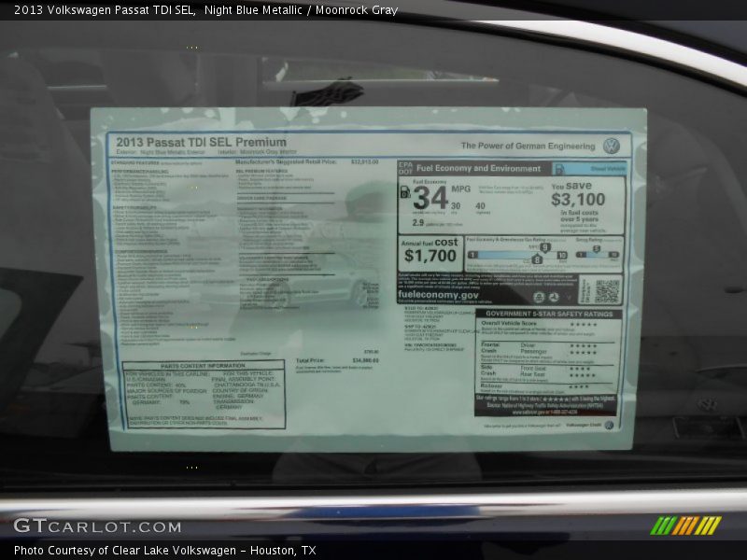Click the You save $3,100 text

(578, 192)
